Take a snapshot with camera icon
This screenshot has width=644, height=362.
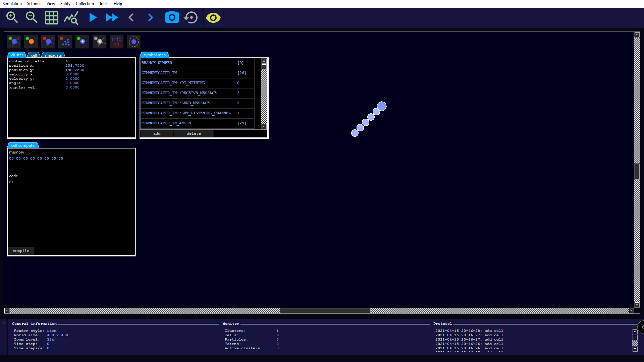[x=172, y=17]
